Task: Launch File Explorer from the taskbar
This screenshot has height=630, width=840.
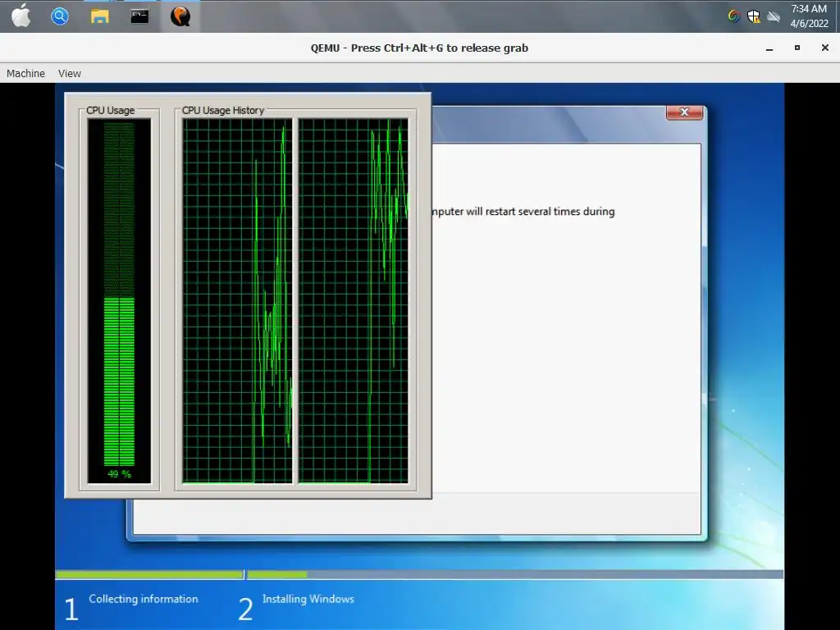Action: [99, 16]
